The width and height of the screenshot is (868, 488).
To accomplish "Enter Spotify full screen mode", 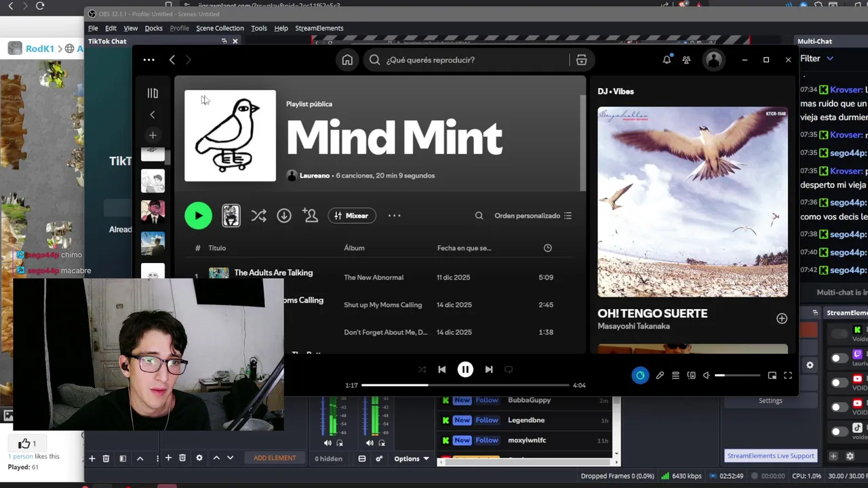I will click(x=788, y=375).
